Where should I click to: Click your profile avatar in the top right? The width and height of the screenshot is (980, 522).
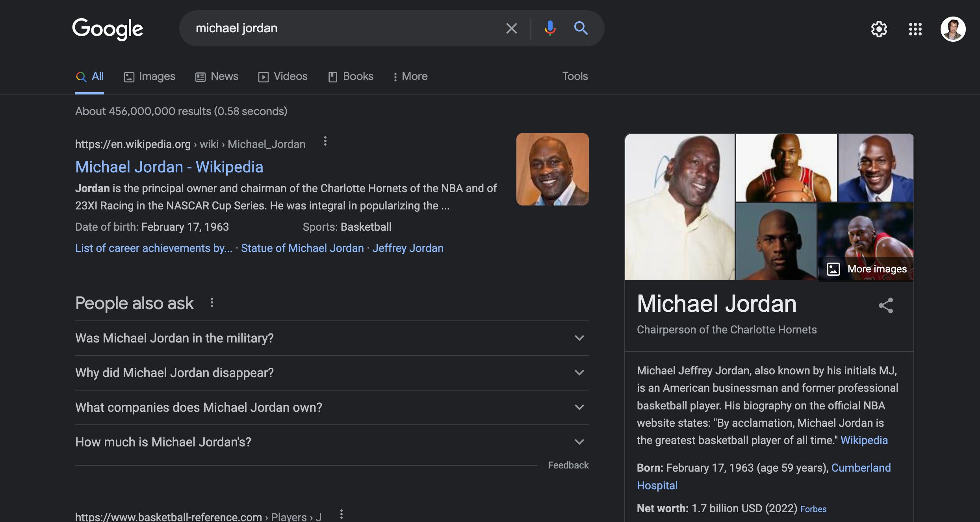pos(954,29)
